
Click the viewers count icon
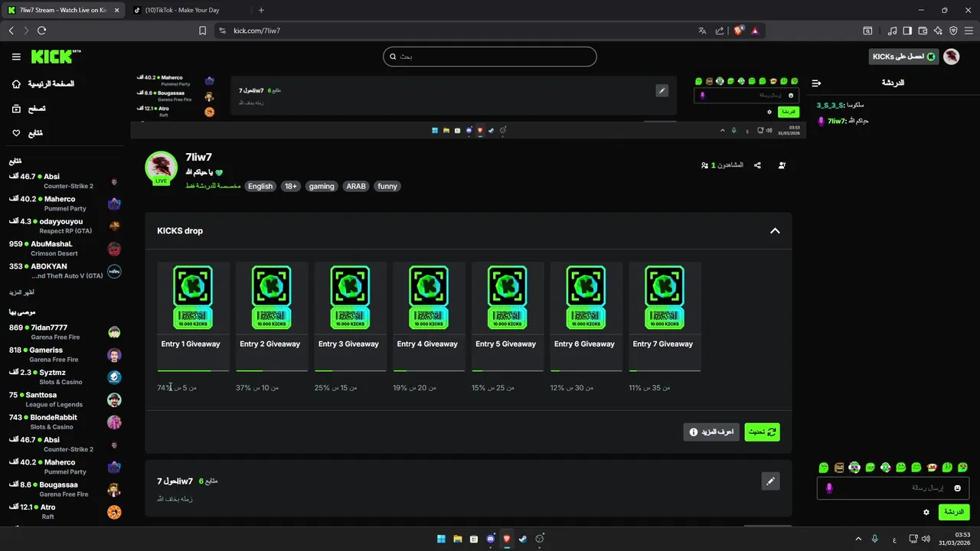coord(704,165)
